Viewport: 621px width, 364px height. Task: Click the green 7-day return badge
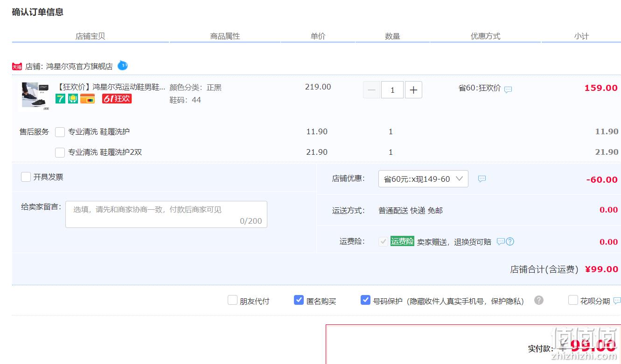pyautogui.click(x=61, y=98)
